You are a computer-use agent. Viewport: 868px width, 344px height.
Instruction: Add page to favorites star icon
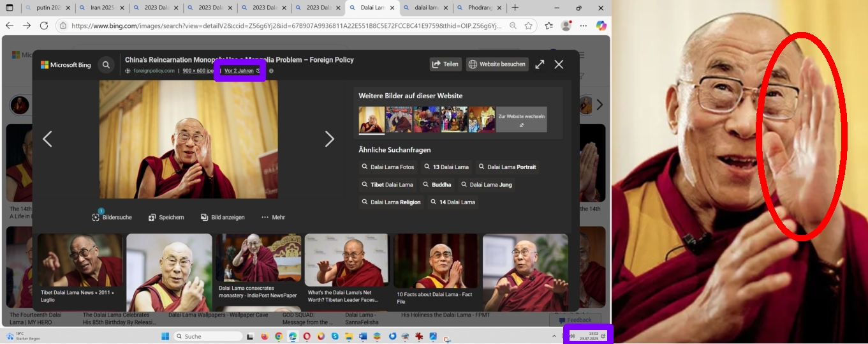coord(529,26)
